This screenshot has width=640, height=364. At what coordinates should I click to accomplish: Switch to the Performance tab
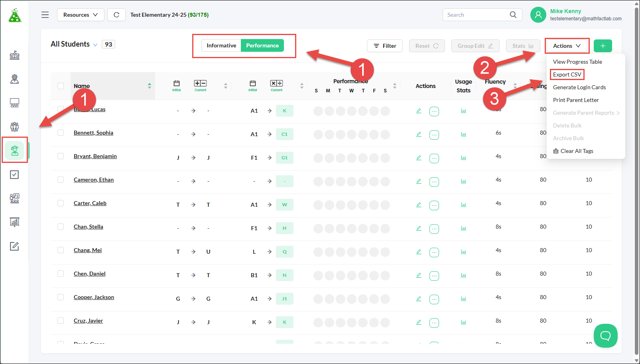(262, 45)
